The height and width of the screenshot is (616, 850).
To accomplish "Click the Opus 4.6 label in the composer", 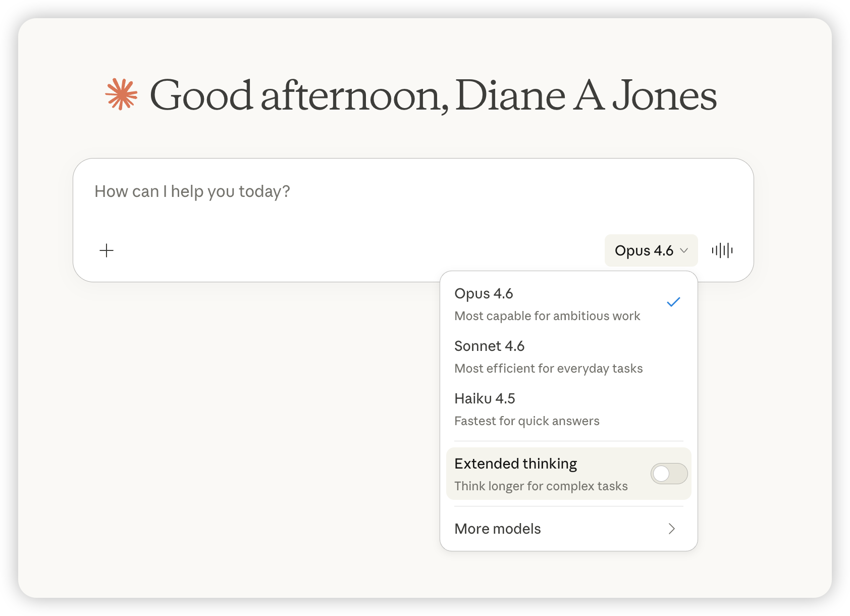I will coord(644,250).
